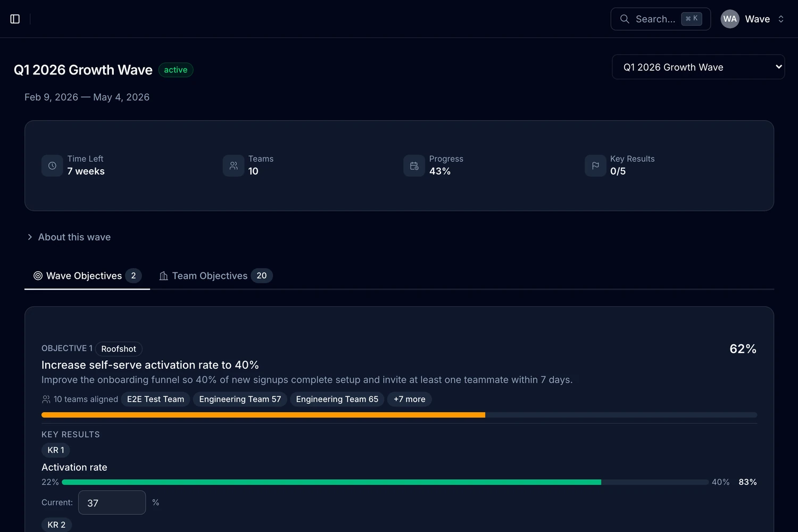Show the +7 more teams

[x=410, y=399]
